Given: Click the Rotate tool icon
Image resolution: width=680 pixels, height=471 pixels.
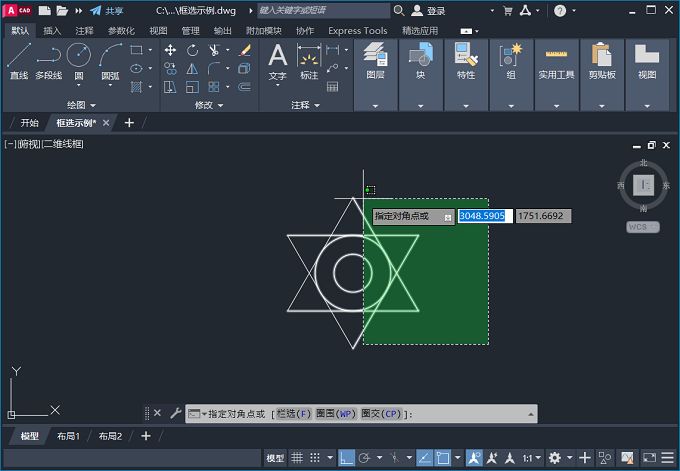Looking at the screenshot, I should tap(192, 50).
